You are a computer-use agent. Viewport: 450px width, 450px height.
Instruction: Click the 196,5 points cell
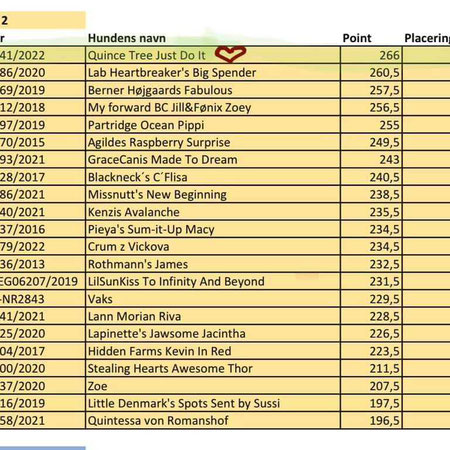tap(371, 421)
